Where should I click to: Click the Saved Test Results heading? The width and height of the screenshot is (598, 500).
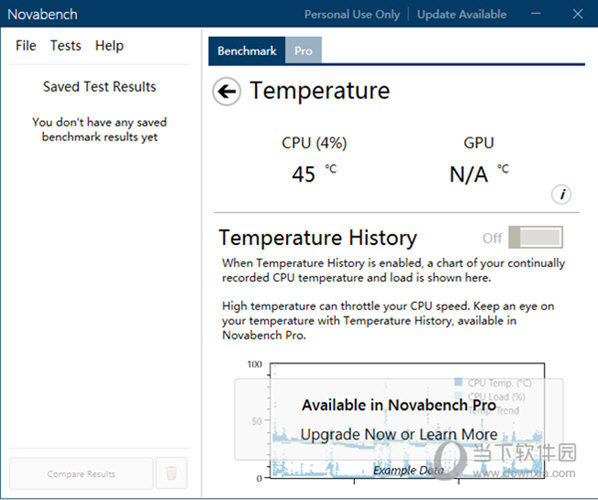pyautogui.click(x=100, y=87)
